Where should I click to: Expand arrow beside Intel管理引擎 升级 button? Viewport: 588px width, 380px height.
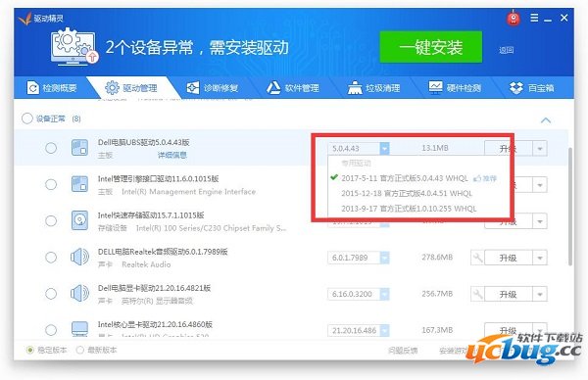click(540, 185)
